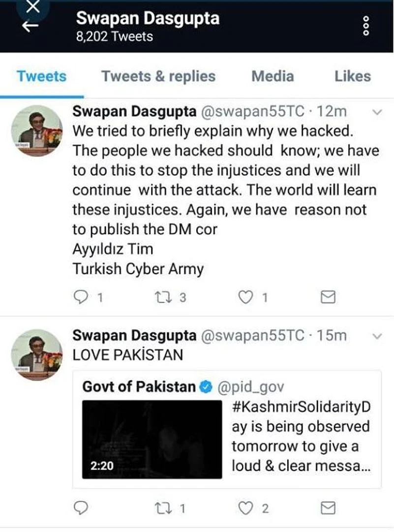Expand options chevron on 15m tweet
Viewport: 394px width, 532px height.
377,337
